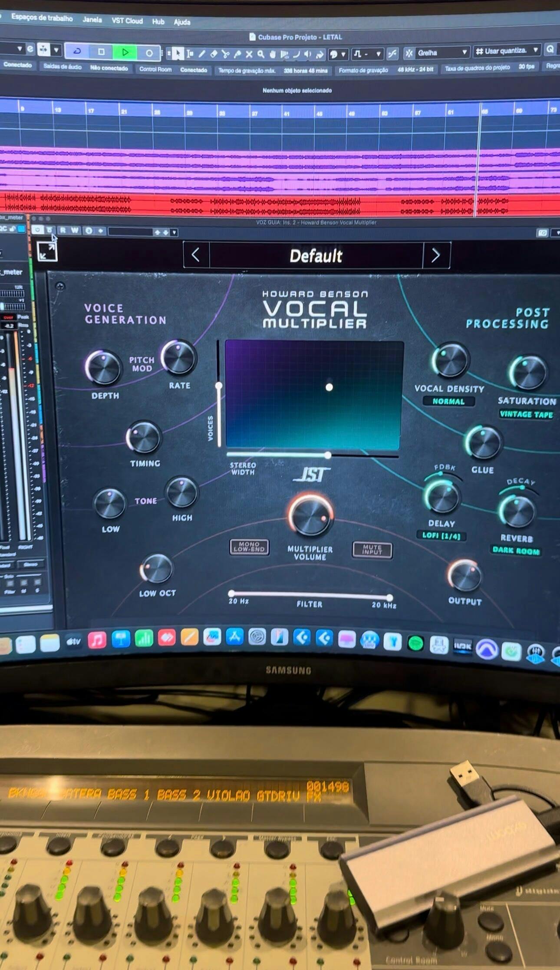Select the Eraser tool in the toolbar
Viewport: 560px width, 970px height.
(214, 54)
